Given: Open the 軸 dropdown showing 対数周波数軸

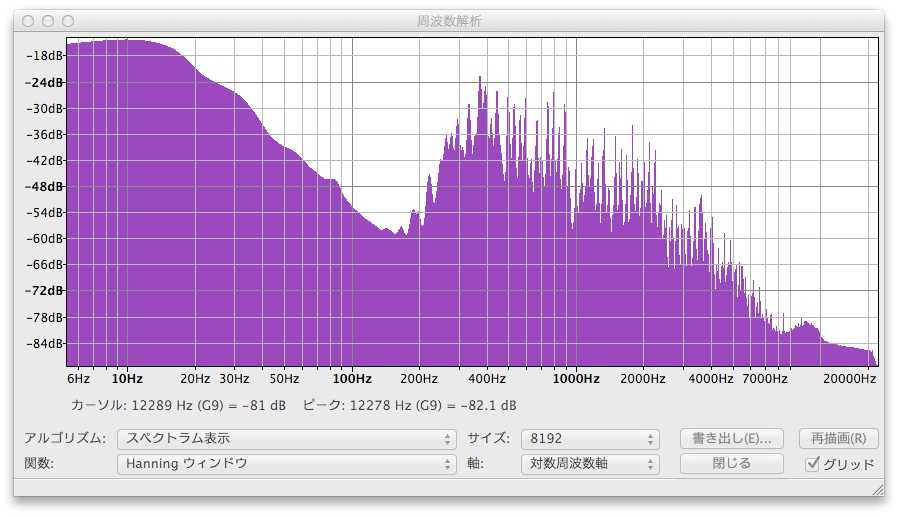Looking at the screenshot, I should 590,463.
